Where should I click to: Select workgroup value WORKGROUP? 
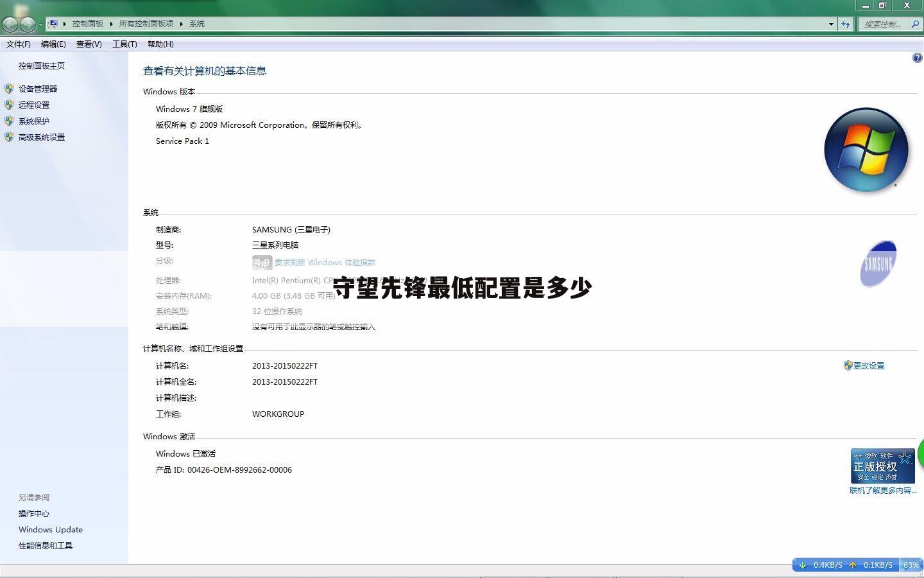278,414
